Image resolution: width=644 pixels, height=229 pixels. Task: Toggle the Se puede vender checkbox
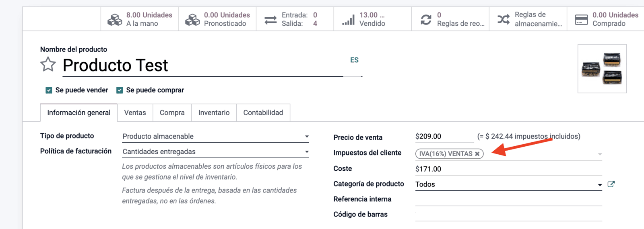[x=49, y=90]
